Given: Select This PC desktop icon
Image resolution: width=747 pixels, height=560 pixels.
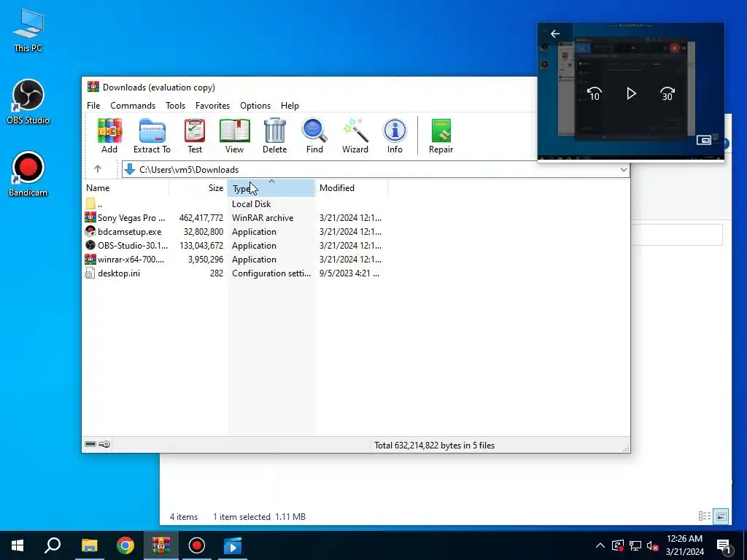Looking at the screenshot, I should (x=28, y=31).
